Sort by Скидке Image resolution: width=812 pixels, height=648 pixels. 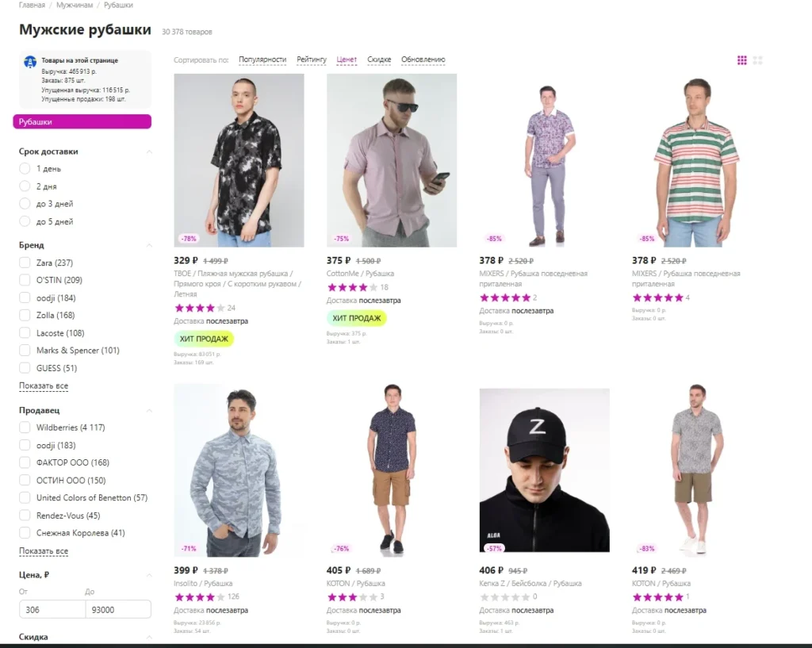[379, 59]
